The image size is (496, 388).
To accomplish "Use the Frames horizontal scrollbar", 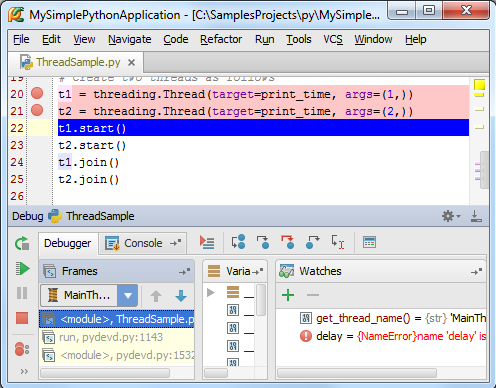I will point(105,373).
